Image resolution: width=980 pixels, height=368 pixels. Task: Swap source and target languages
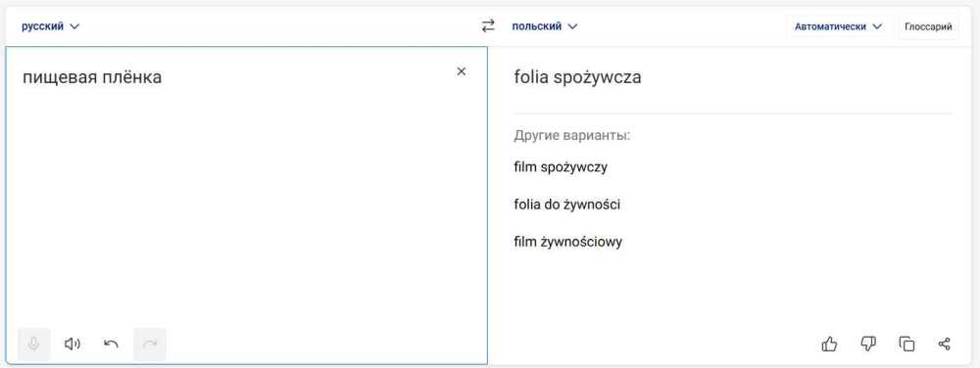(488, 26)
